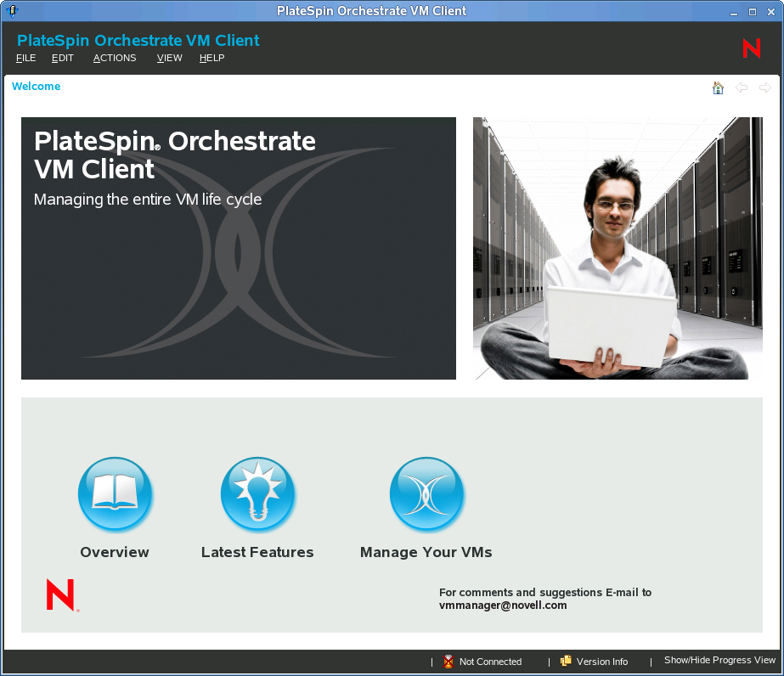Toggle Show/Hide Progress View
The image size is (784, 676).
pyautogui.click(x=719, y=660)
